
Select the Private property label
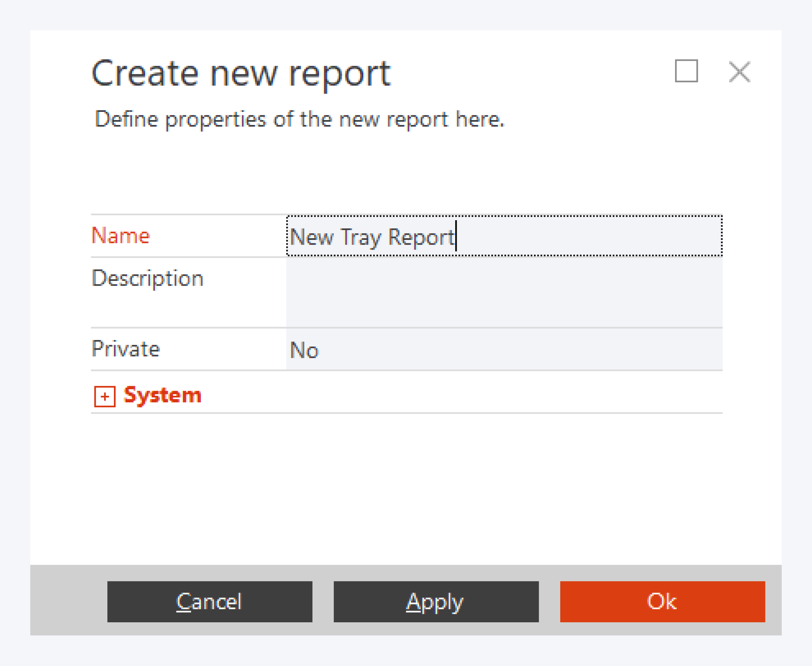tap(126, 349)
